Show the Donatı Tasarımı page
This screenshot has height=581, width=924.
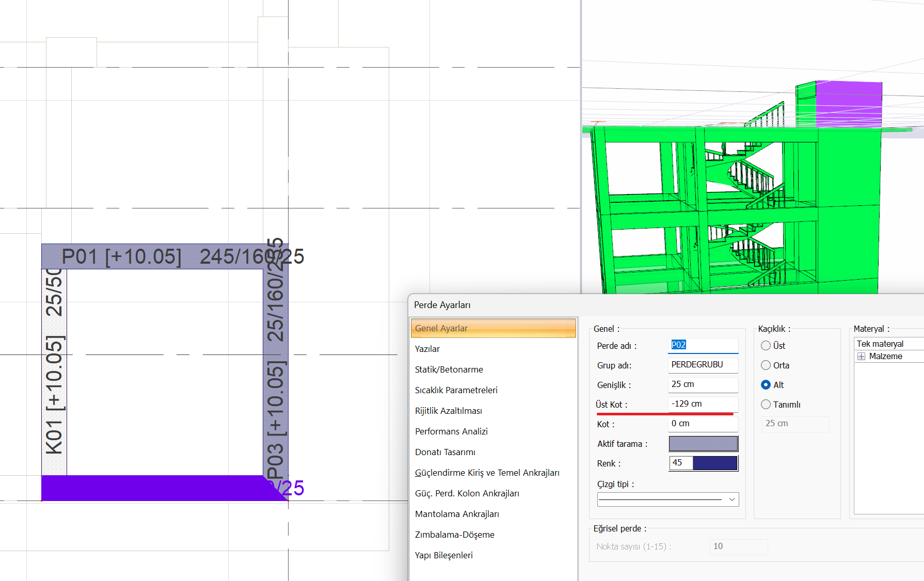coord(445,452)
